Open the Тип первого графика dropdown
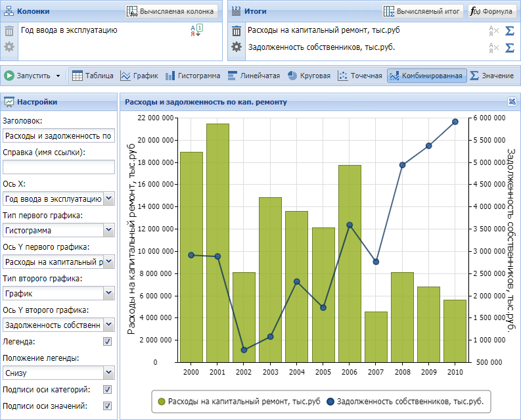 pos(108,231)
